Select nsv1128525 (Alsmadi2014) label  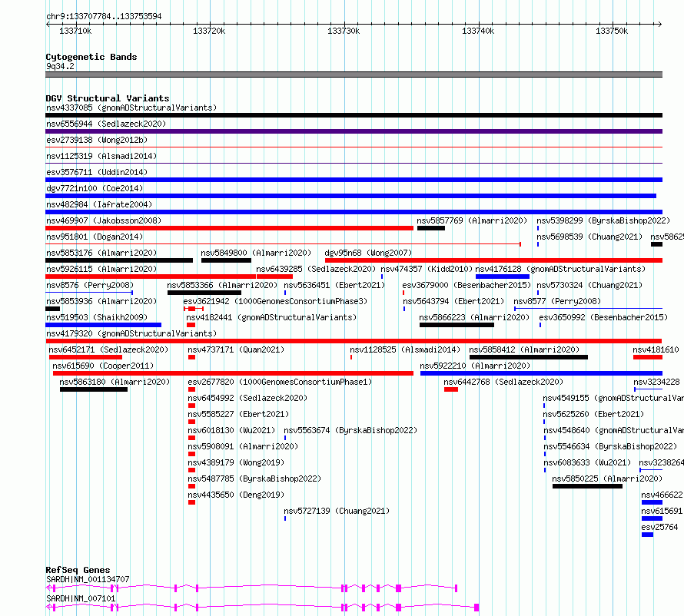click(405, 349)
